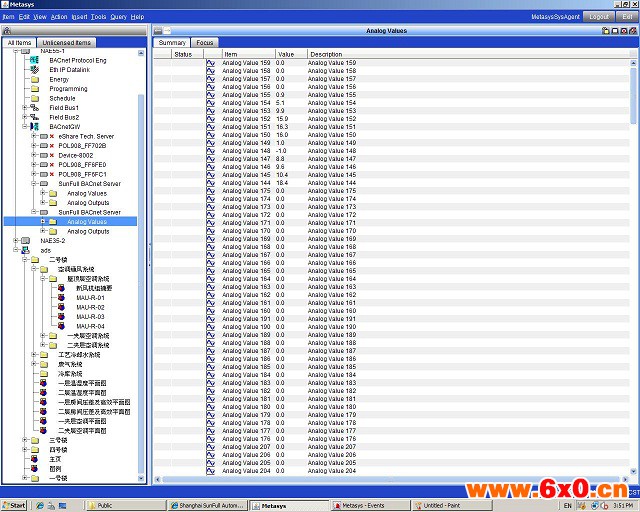The image size is (640, 512).
Task: Click the MAU-R-04 graphic icon
Action: (x=61, y=326)
